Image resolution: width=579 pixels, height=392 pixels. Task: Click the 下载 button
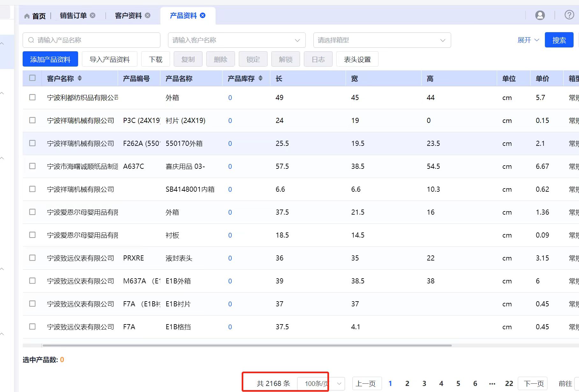156,59
